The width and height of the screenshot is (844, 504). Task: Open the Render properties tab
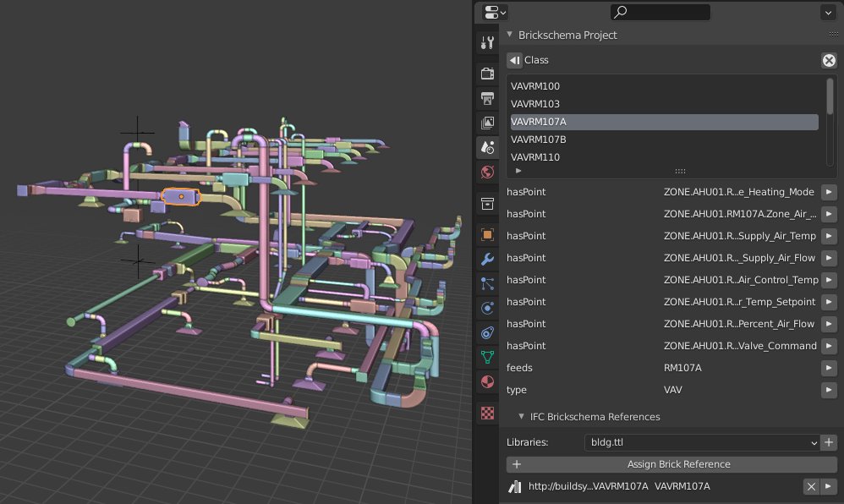487,74
